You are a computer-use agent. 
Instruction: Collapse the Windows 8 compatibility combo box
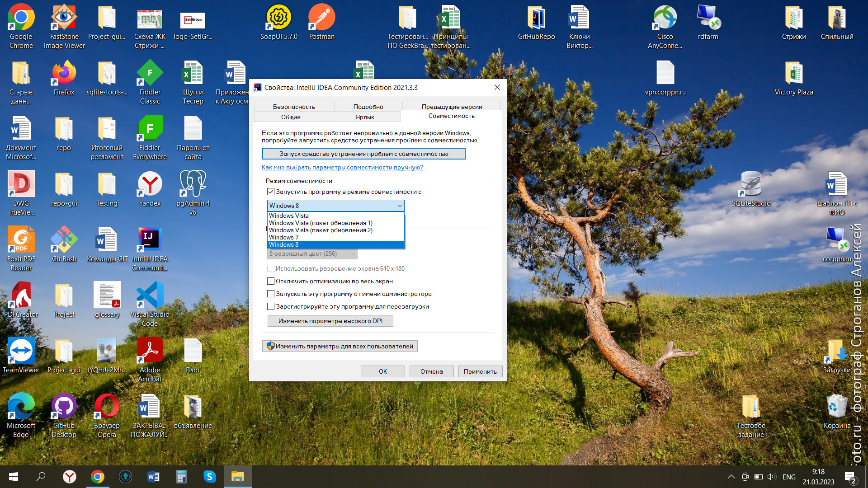tap(335, 206)
